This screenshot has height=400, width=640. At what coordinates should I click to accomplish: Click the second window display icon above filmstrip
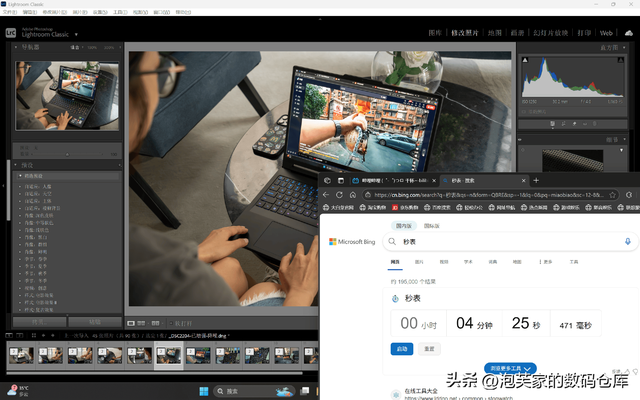pyautogui.click(x=20, y=335)
